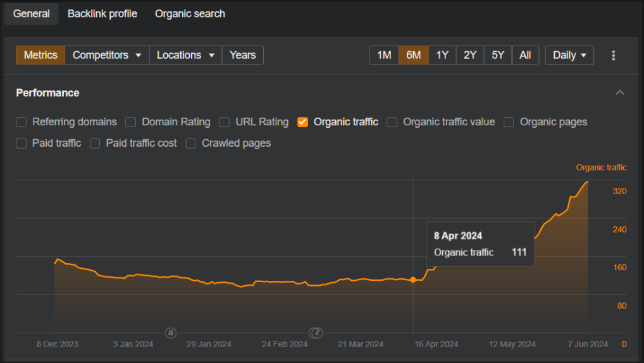The height and width of the screenshot is (363, 644).
Task: Enable Paid traffic checkbox
Action: pyautogui.click(x=22, y=144)
